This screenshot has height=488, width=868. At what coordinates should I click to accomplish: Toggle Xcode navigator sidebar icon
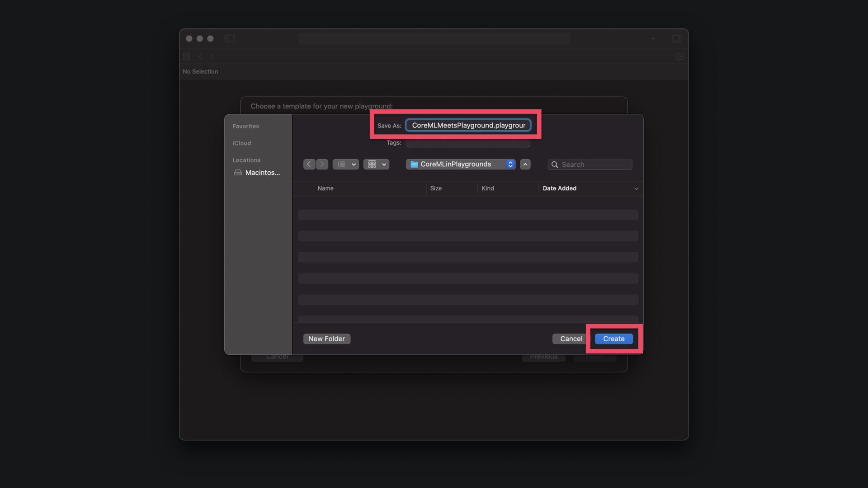pos(230,39)
